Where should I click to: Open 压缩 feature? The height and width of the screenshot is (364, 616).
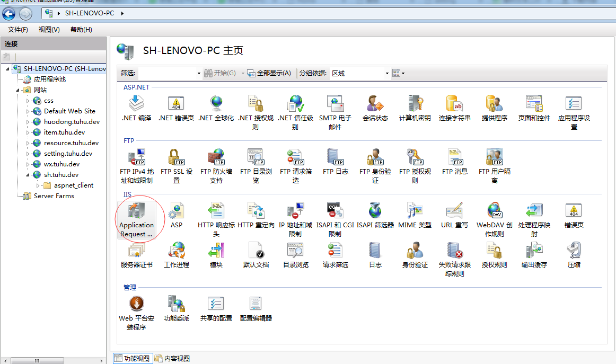coord(574,255)
